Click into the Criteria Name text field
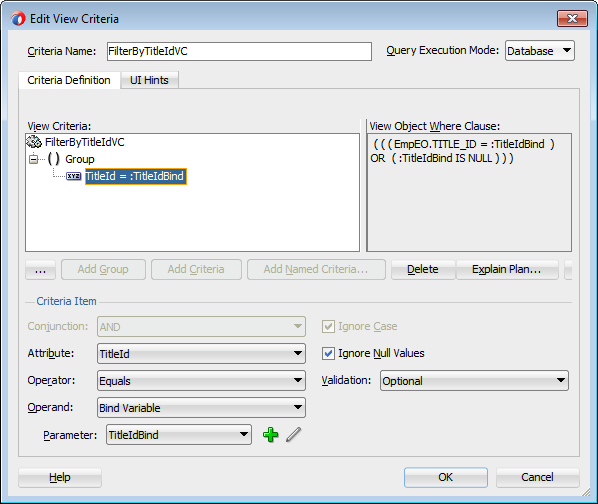 point(239,51)
